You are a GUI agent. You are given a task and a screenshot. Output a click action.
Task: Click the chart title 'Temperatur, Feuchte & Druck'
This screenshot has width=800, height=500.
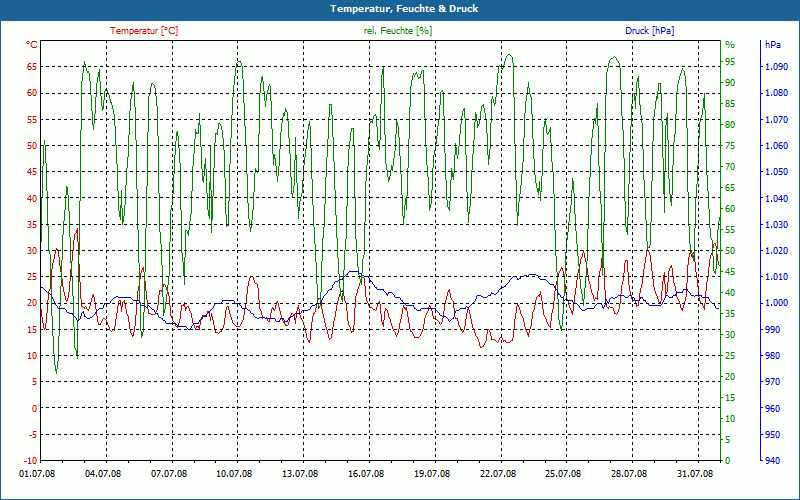tap(404, 9)
